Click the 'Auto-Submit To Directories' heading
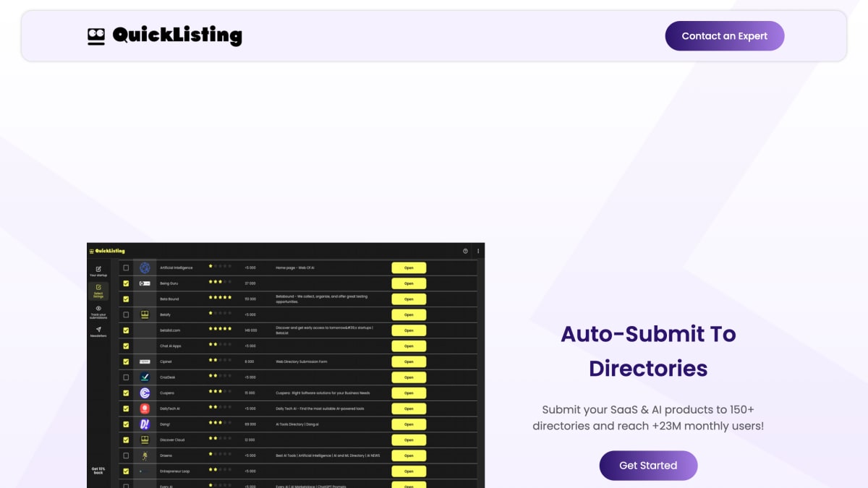The image size is (868, 488). coord(648,351)
